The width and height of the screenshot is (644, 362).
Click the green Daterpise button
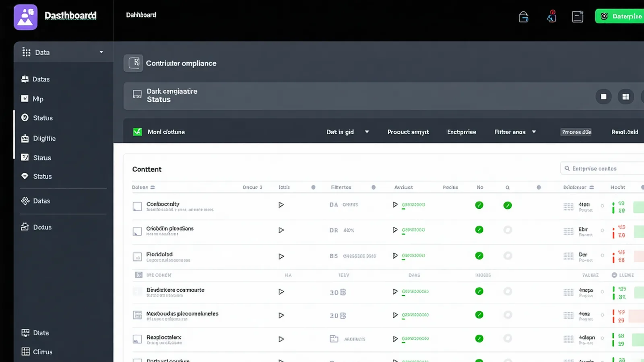[619, 16]
